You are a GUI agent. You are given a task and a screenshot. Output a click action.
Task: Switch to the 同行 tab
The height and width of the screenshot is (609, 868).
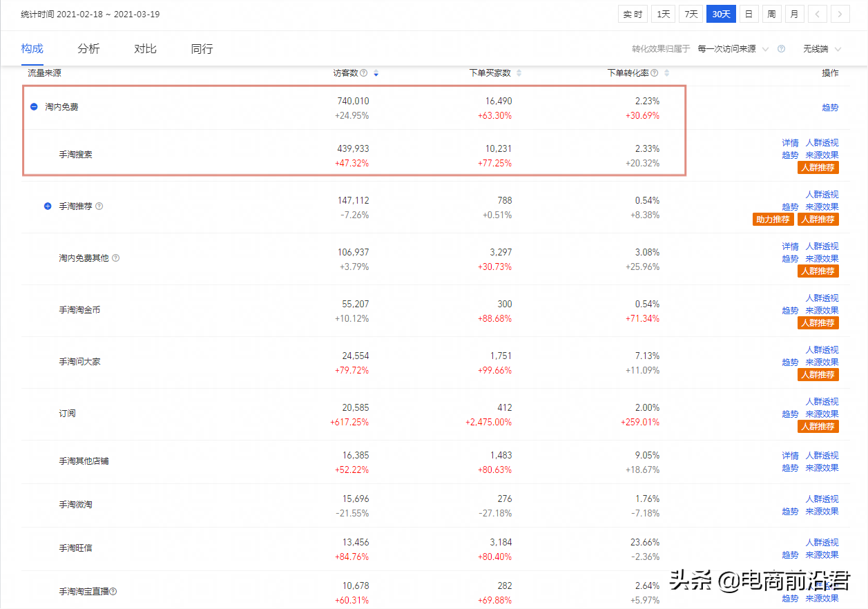(x=202, y=48)
